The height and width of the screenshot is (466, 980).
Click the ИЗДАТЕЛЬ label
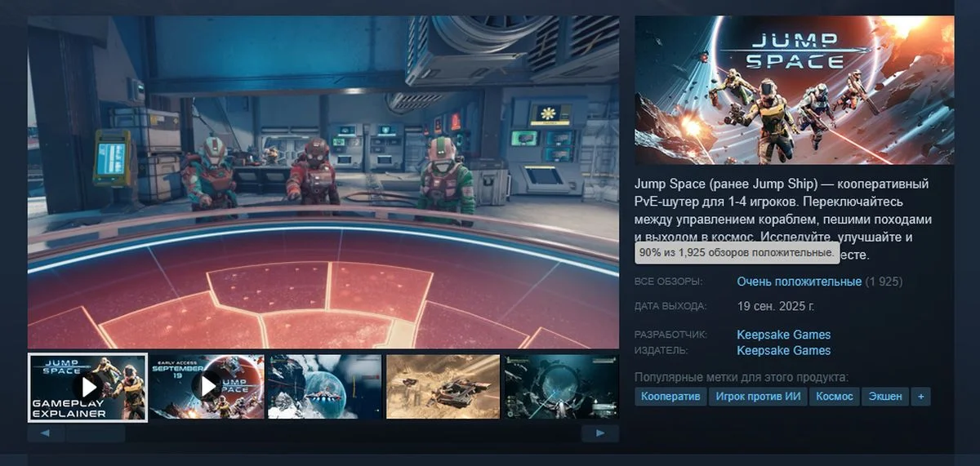[661, 351]
